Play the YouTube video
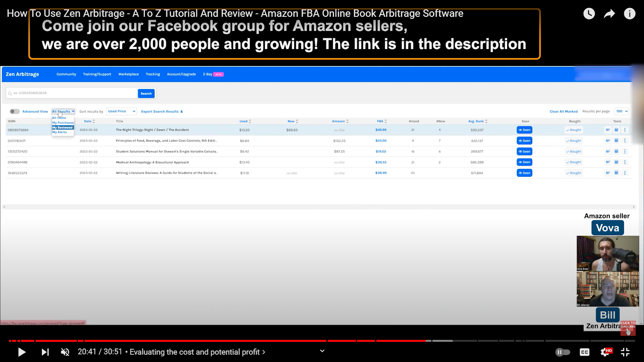This screenshot has height=362, width=644. [x=22, y=352]
